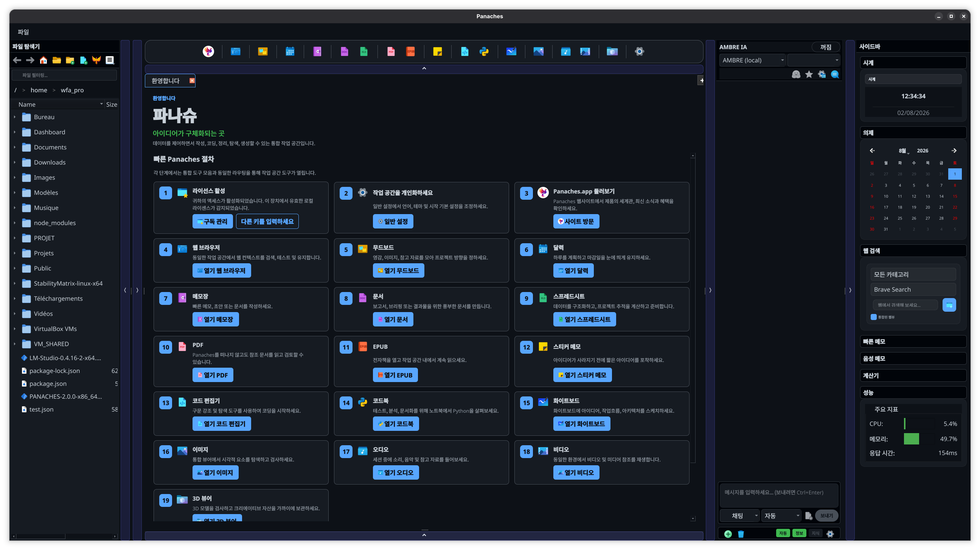Click the 보내기 send button
This screenshot has width=980, height=550.
[826, 516]
